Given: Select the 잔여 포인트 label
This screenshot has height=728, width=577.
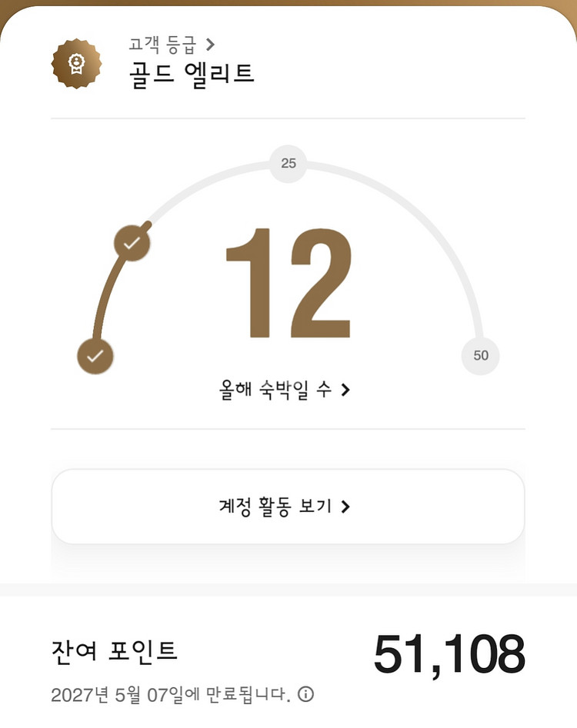Looking at the screenshot, I should [x=115, y=650].
